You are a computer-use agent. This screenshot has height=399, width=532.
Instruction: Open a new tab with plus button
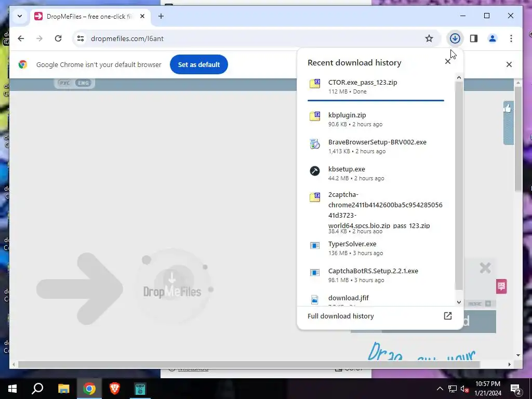coord(161,16)
